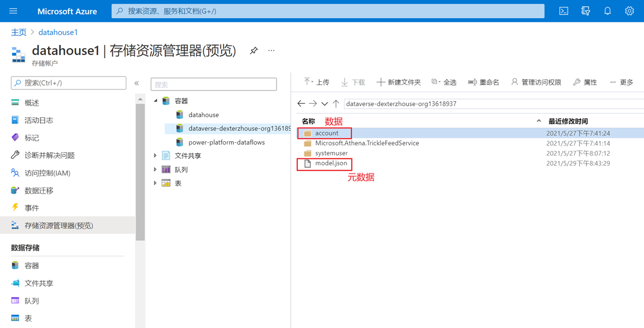This screenshot has width=644, height=328.
Task: Collapse the left navigation with the double chevron
Action: click(x=137, y=83)
